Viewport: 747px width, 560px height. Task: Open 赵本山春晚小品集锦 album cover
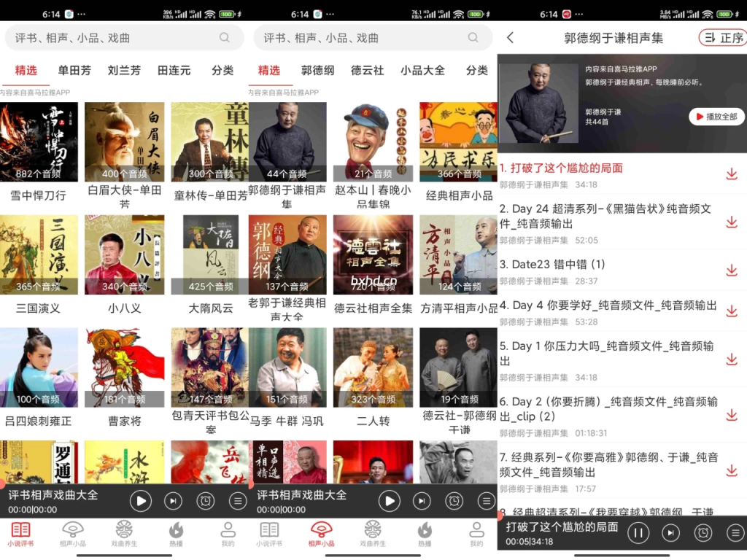(373, 142)
